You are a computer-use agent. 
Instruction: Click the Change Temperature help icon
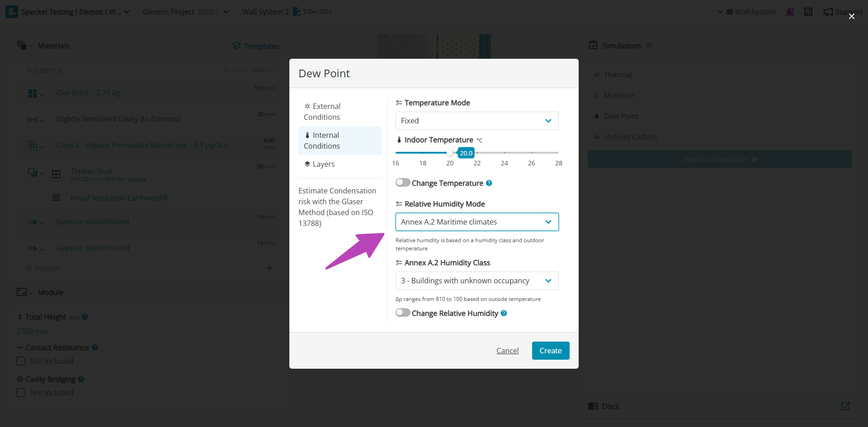[x=489, y=183]
